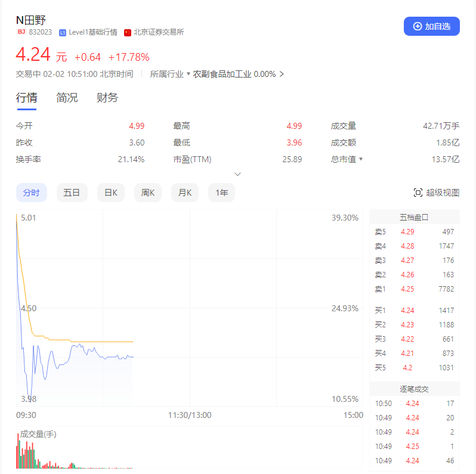The image size is (476, 474).
Task: Select the 五日 chart period
Action: pos(72,193)
